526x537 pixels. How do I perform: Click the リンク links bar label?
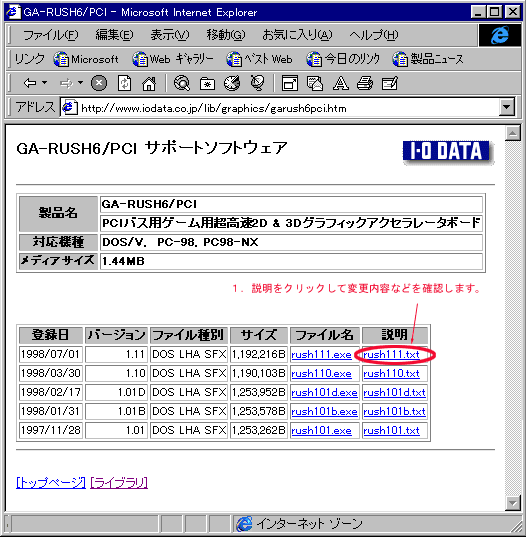[29, 59]
